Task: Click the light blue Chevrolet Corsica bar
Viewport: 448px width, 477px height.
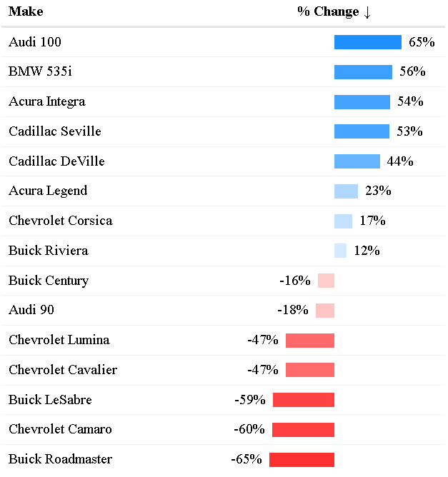Action: [x=343, y=221]
